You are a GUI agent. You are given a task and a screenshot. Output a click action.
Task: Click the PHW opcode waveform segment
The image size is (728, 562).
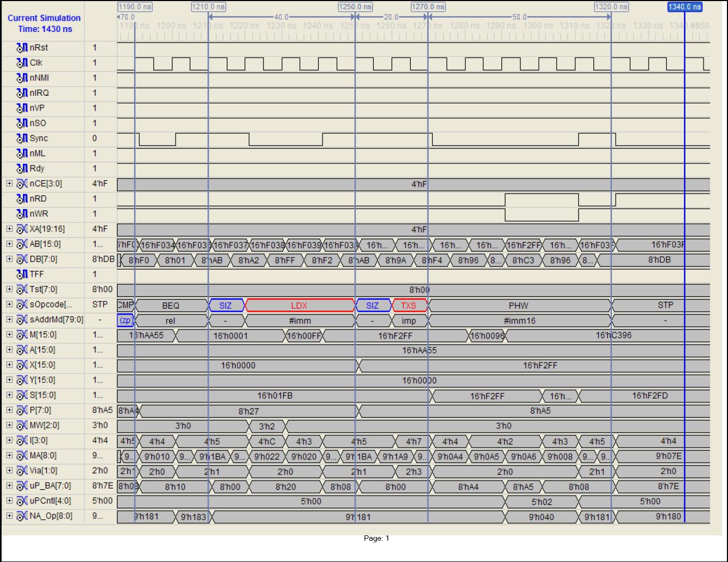click(518, 305)
